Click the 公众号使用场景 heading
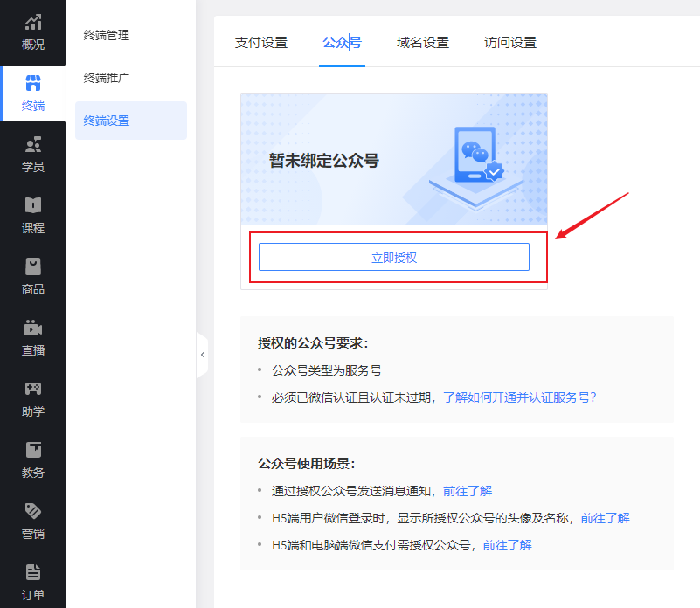Image resolution: width=700 pixels, height=608 pixels. tap(306, 464)
